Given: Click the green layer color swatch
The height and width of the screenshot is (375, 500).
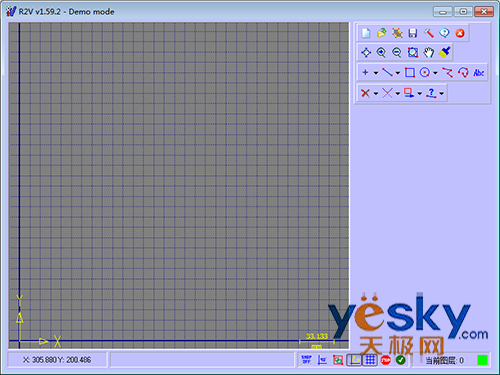Looking at the screenshot, I should tap(482, 360).
